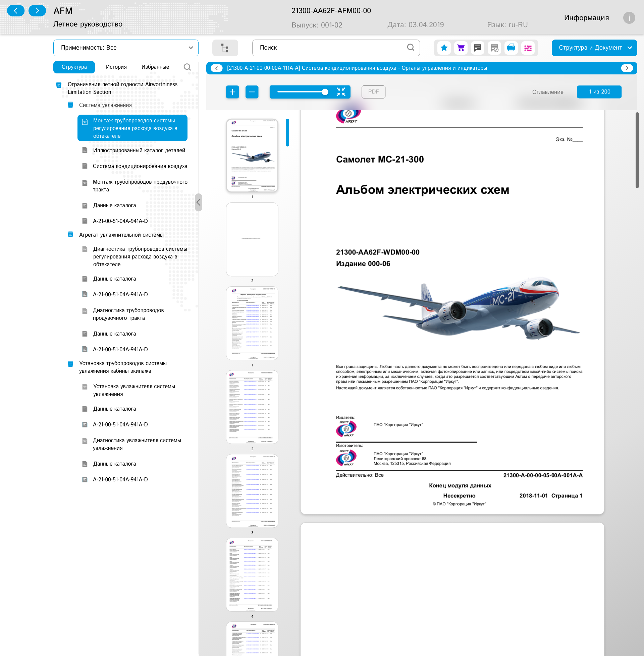Open Монтаж трубопроводов продувочного тракта item
Image resolution: width=644 pixels, height=656 pixels.
click(x=140, y=186)
